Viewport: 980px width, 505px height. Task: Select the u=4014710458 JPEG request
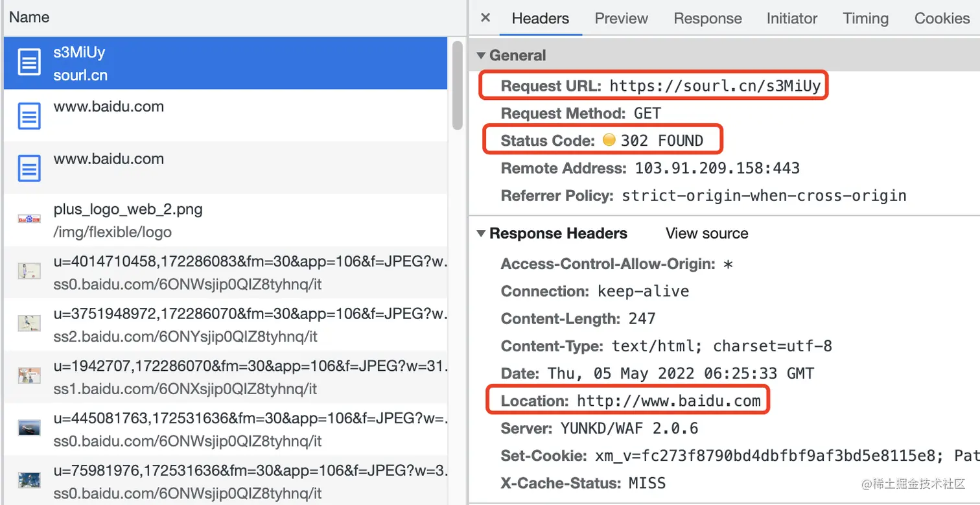pyautogui.click(x=226, y=272)
